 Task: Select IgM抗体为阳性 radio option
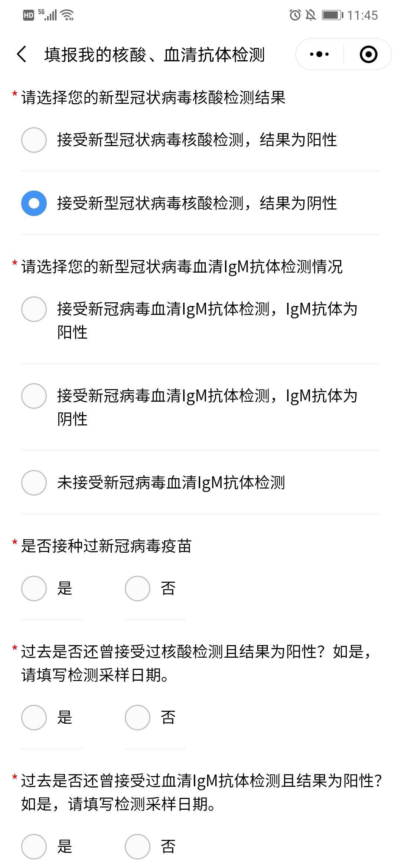tap(34, 309)
